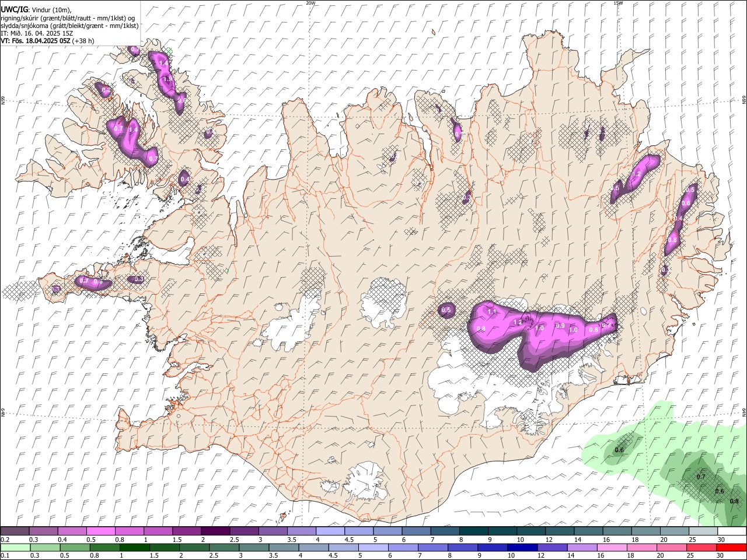Viewport: 747px width, 560px height.
Task: Click the 0.9 value in large snow band
Action: click(x=560, y=325)
